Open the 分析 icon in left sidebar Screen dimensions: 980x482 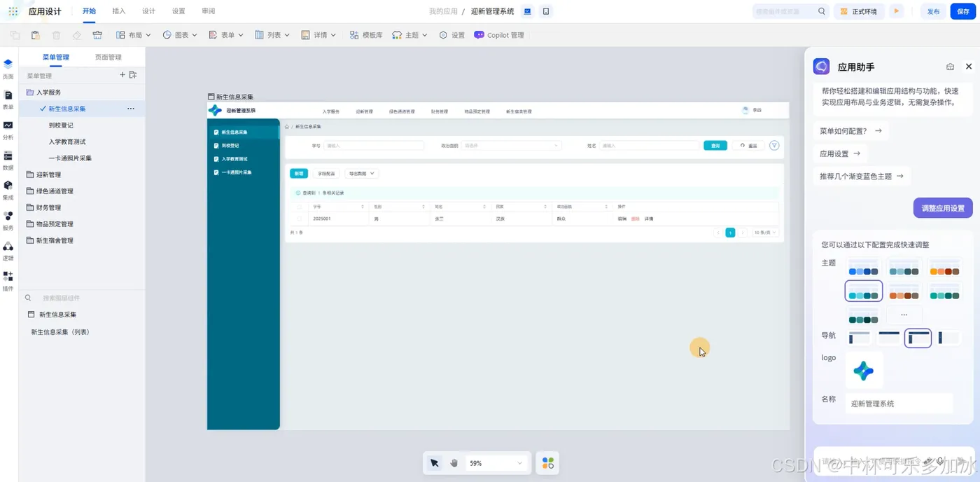coord(8,130)
